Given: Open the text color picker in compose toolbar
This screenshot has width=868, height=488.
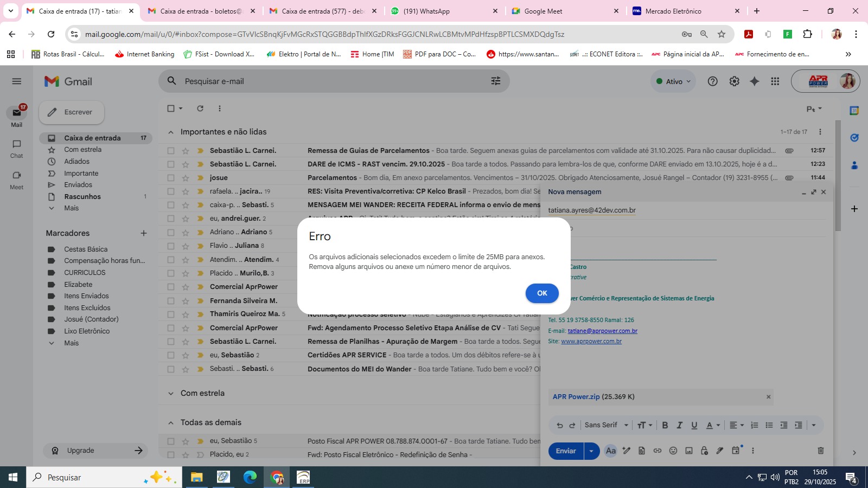Looking at the screenshot, I should click(712, 425).
